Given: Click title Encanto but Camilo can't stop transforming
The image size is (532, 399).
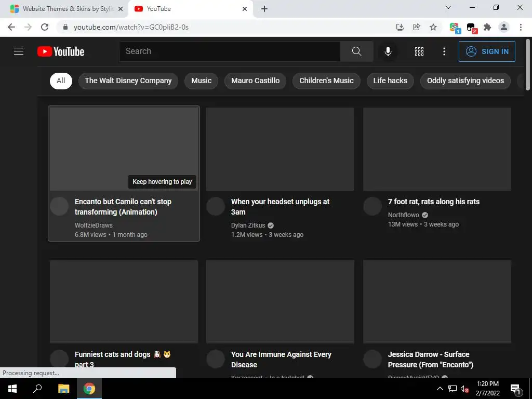Looking at the screenshot, I should 123,207.
